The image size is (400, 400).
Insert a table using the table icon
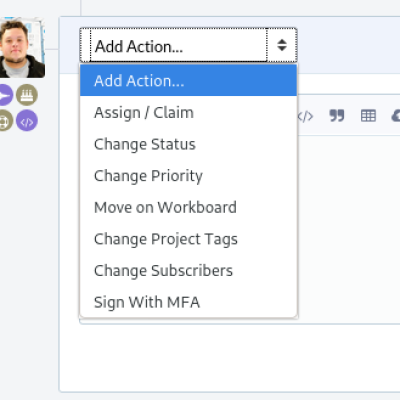[368, 116]
